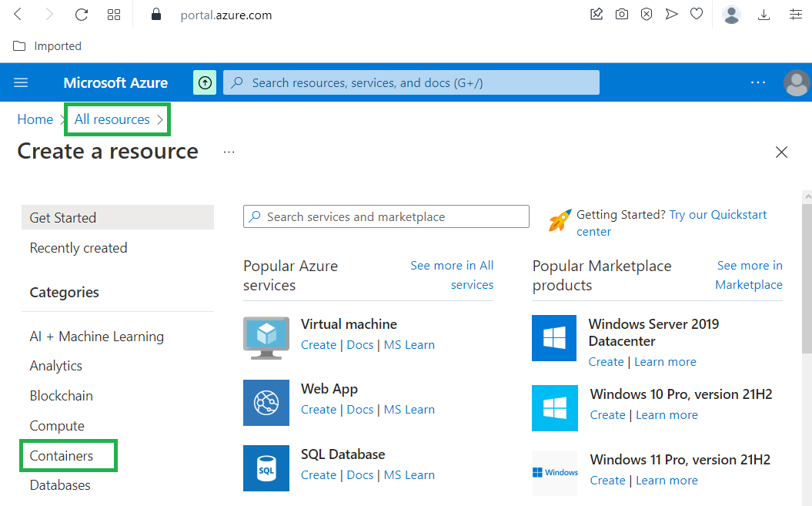
Task: Select the Containers category
Action: click(x=62, y=456)
